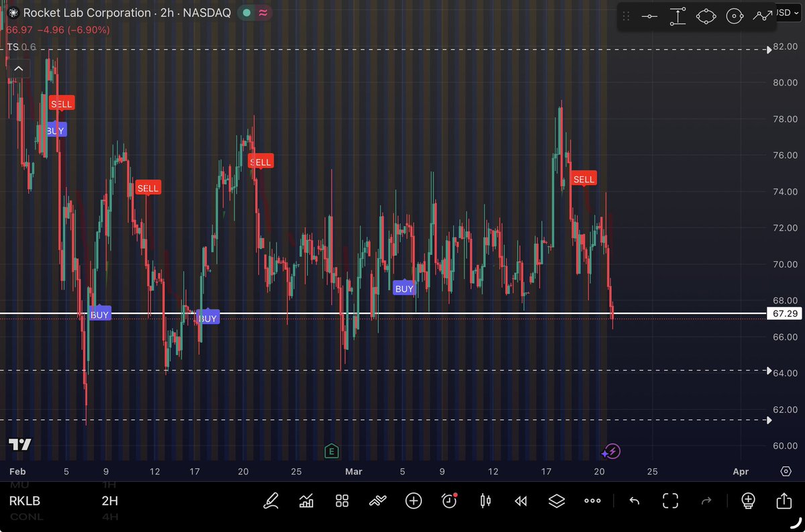Open the four-square layout grid
This screenshot has width=805, height=532.
[x=342, y=500]
